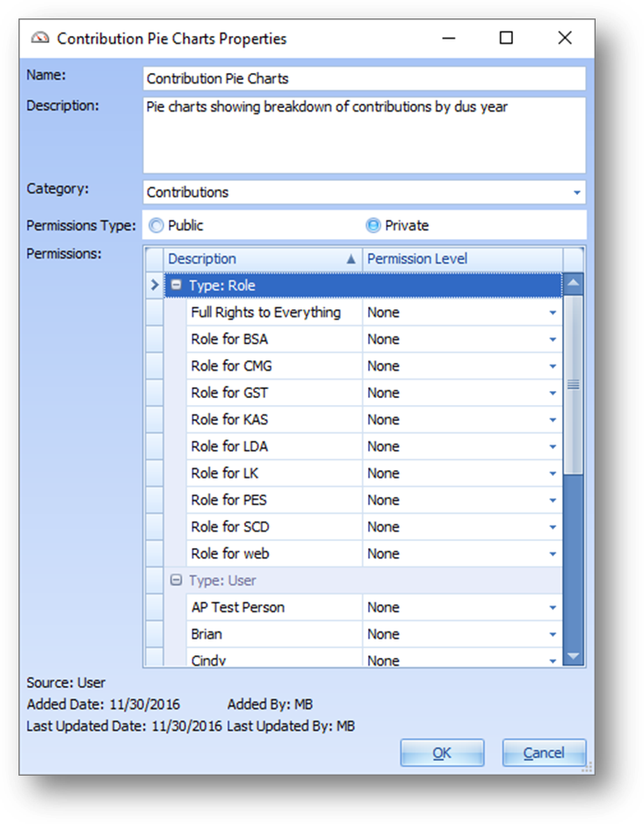Select the Private permissions radio button
The height and width of the screenshot is (824, 644).
(x=373, y=226)
